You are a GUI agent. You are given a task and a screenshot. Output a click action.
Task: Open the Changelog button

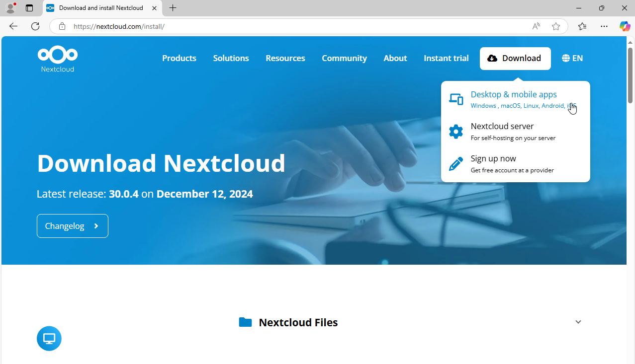point(73,226)
